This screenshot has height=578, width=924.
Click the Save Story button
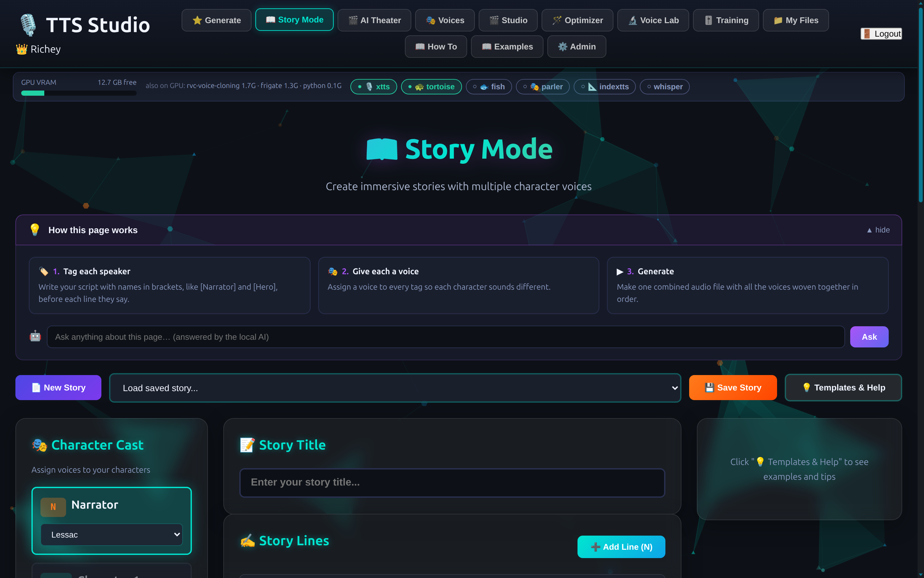[x=733, y=388]
